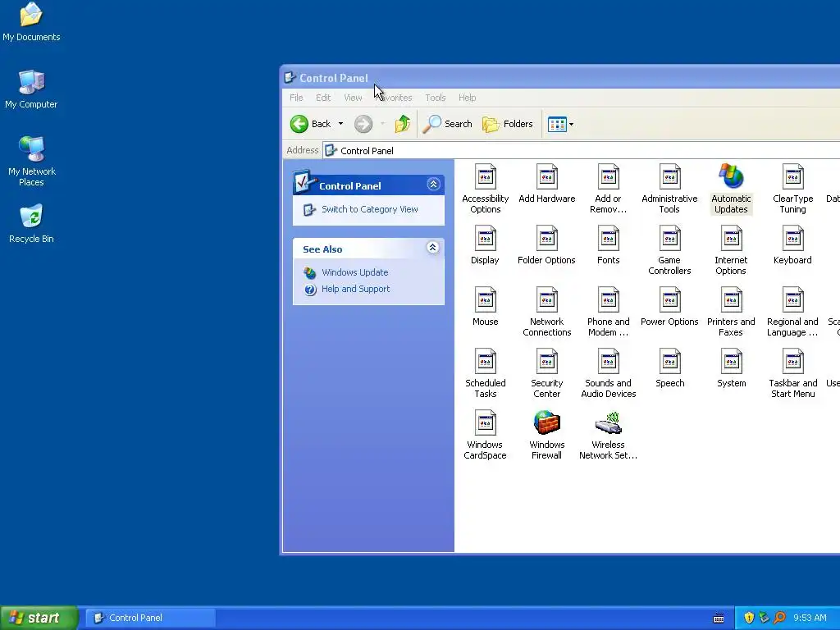Open Mouse settings icon
840x630 pixels.
[x=485, y=307]
